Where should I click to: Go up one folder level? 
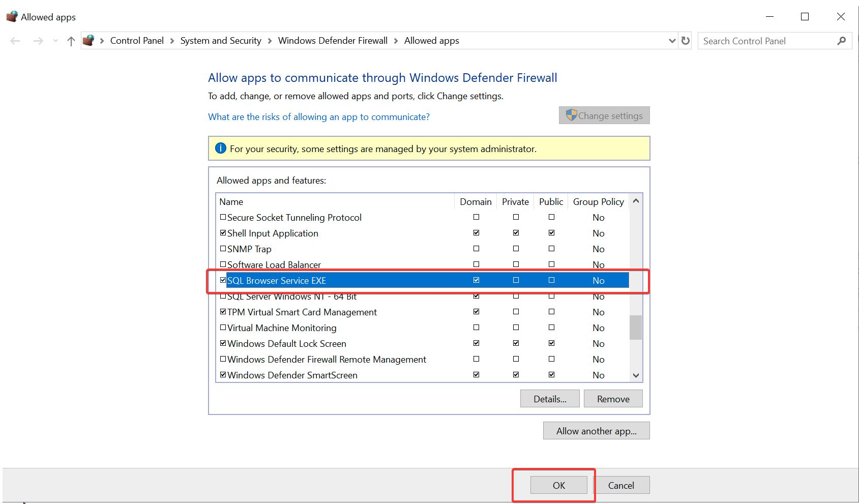tap(71, 41)
